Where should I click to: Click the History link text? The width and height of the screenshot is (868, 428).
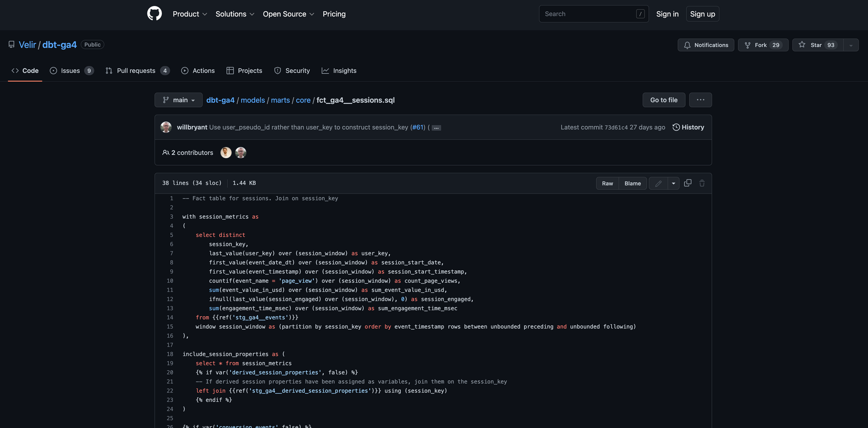coord(693,127)
